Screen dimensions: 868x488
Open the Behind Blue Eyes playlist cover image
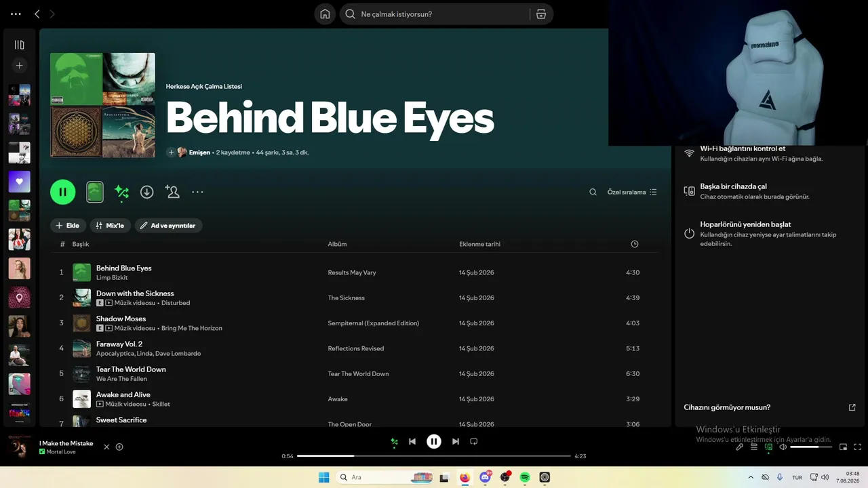point(102,105)
